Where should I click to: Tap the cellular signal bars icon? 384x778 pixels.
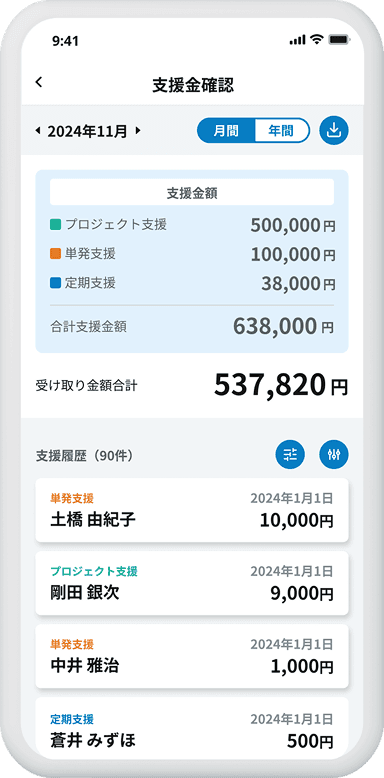(297, 41)
